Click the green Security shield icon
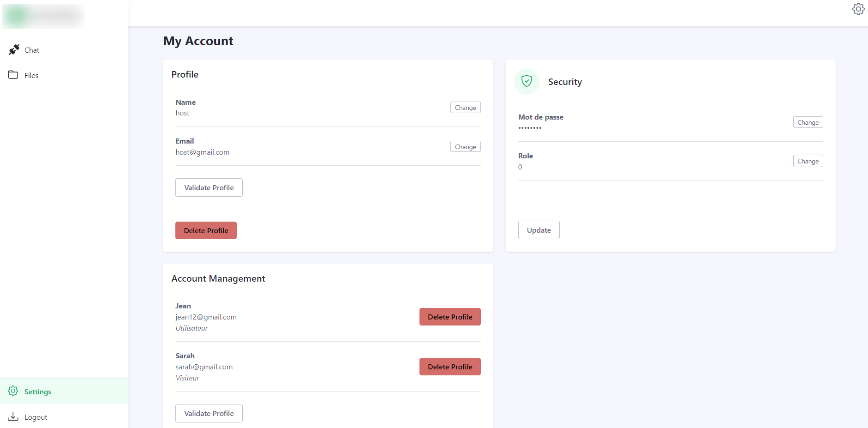This screenshot has width=868, height=428. pos(527,82)
